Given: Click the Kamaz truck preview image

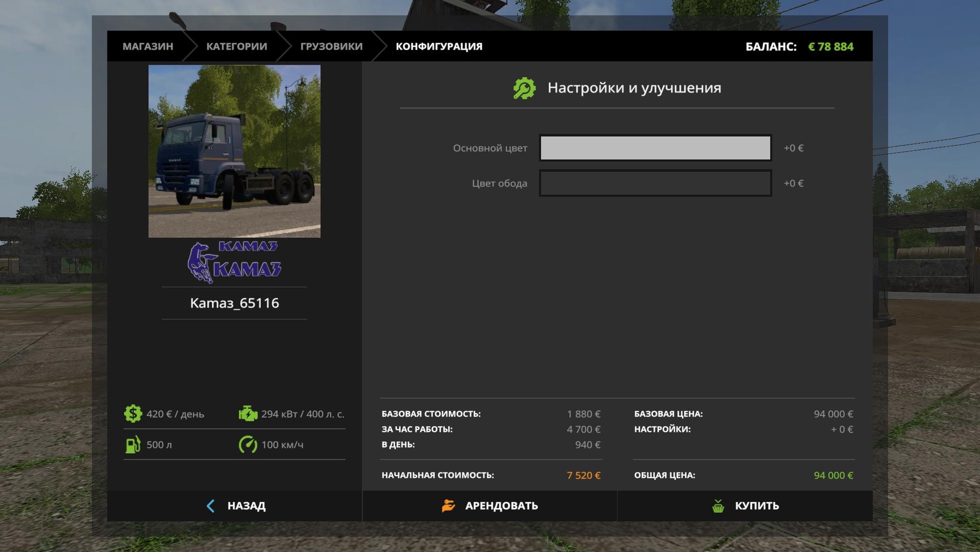Looking at the screenshot, I should pos(234,151).
